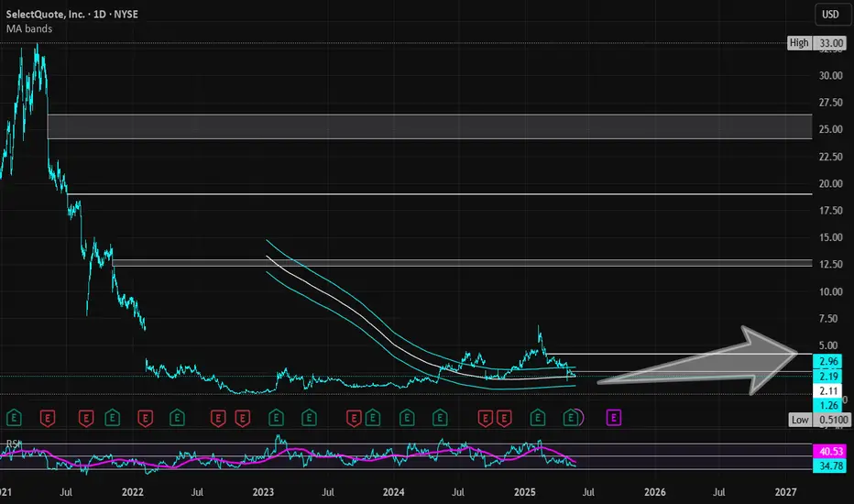Click the cyan 34.78 RSI value tag
854x504 pixels.
[x=830, y=466]
